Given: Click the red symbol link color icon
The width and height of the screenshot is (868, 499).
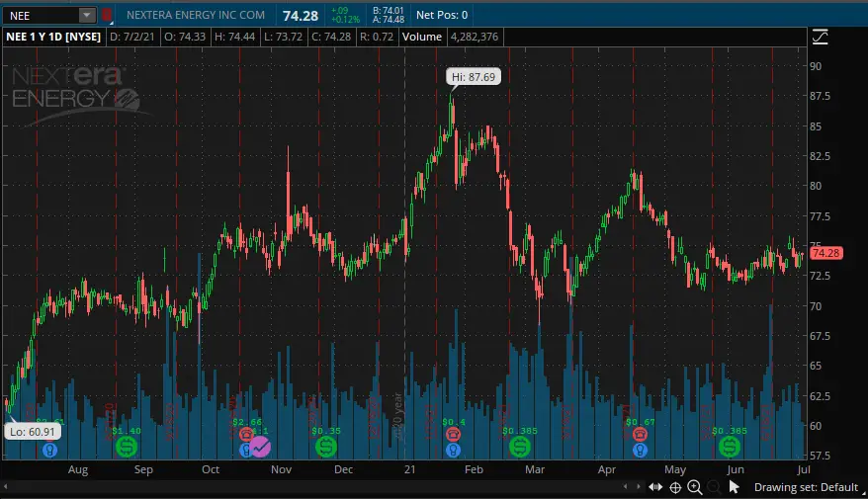Looking at the screenshot, I should (107, 15).
